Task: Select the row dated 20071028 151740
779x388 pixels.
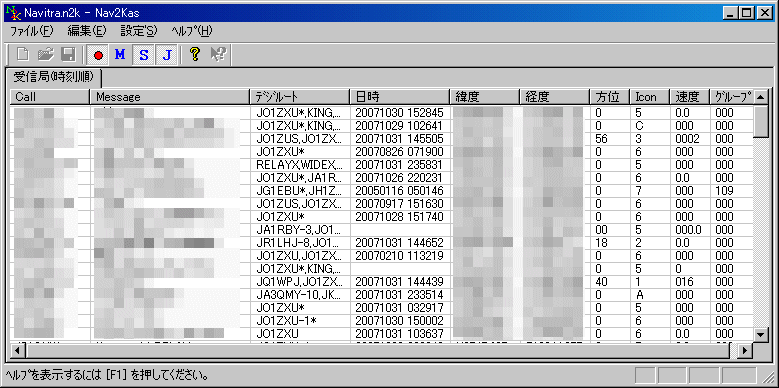Action: pyautogui.click(x=382, y=217)
